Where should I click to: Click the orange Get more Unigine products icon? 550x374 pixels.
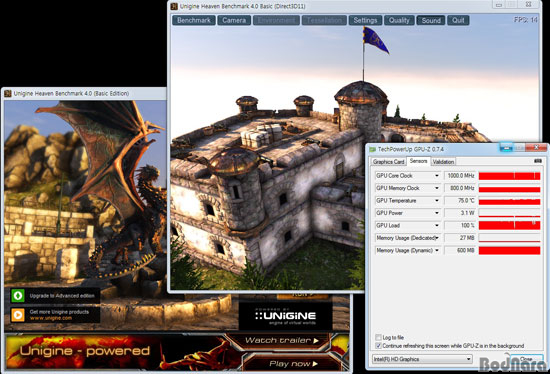(x=18, y=315)
